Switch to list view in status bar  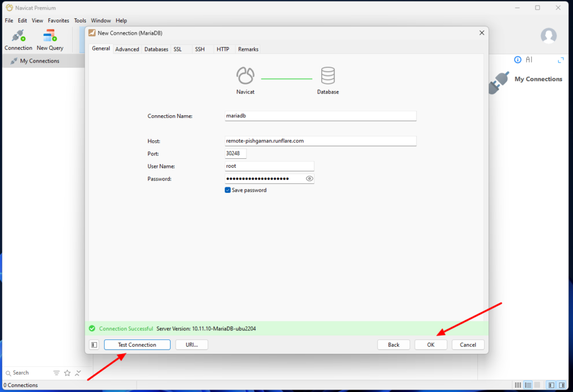pyautogui.click(x=528, y=385)
